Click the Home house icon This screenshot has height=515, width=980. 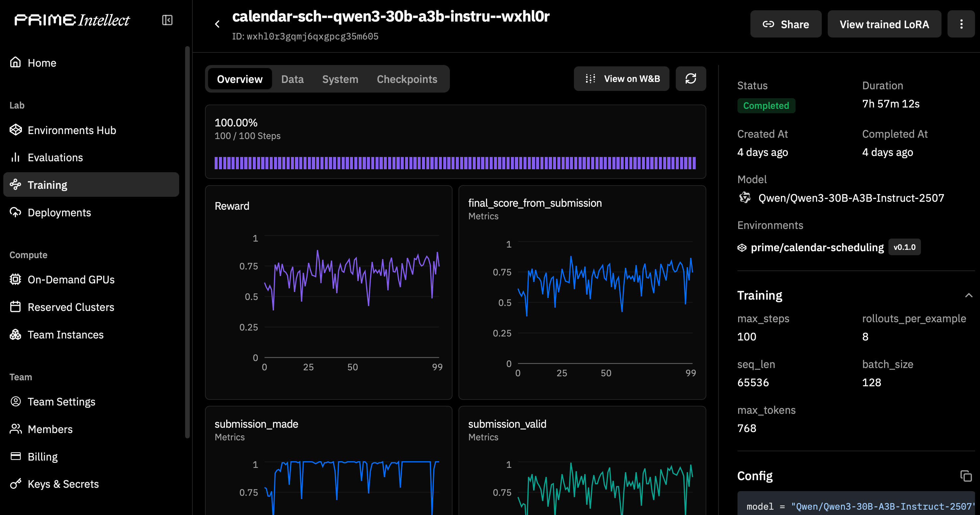(15, 62)
